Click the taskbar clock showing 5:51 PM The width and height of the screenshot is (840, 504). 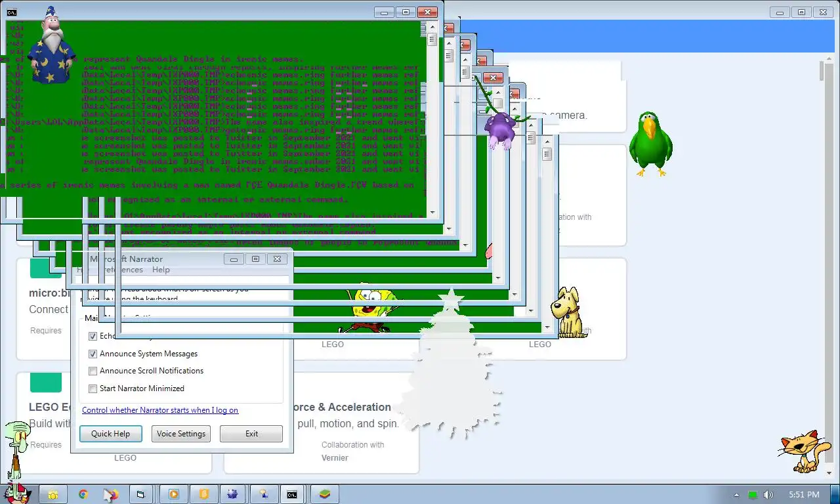pos(804,495)
